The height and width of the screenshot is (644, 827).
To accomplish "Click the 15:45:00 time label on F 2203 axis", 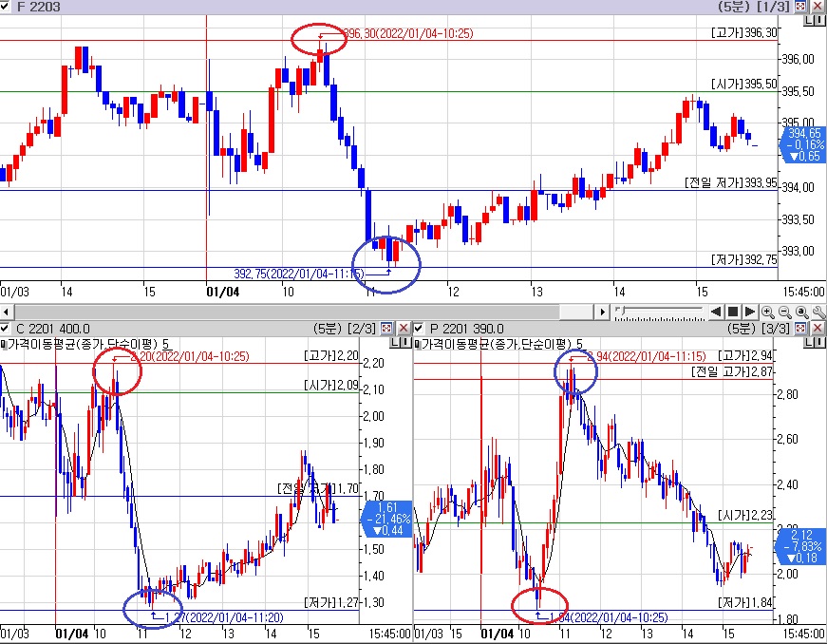I will [803, 293].
